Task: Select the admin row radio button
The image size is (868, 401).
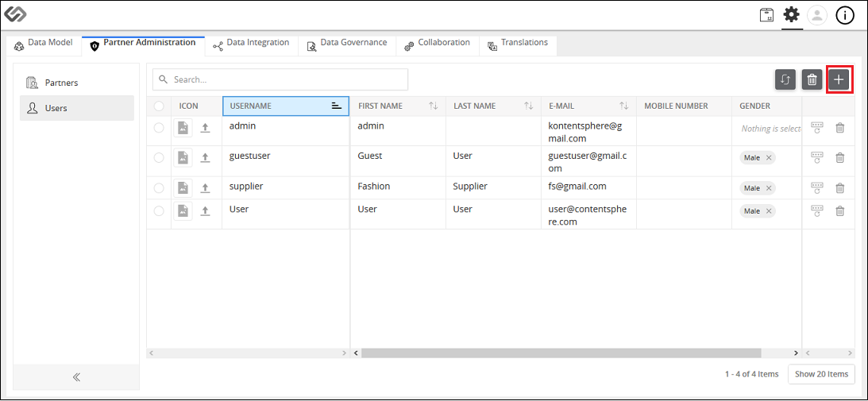Action: (x=159, y=128)
